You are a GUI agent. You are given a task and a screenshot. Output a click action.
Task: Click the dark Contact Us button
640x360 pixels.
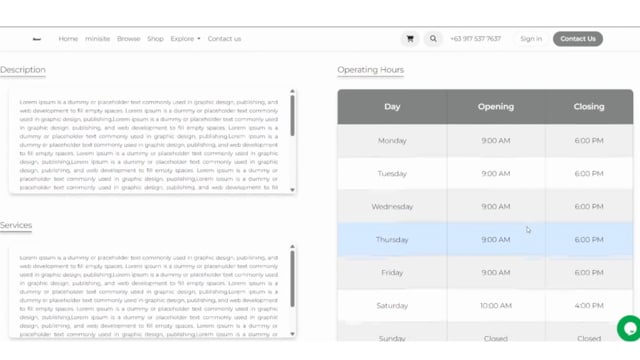pos(578,39)
